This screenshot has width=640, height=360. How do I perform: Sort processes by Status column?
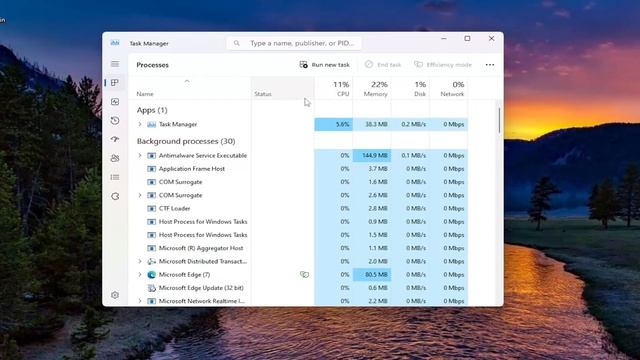coord(283,88)
